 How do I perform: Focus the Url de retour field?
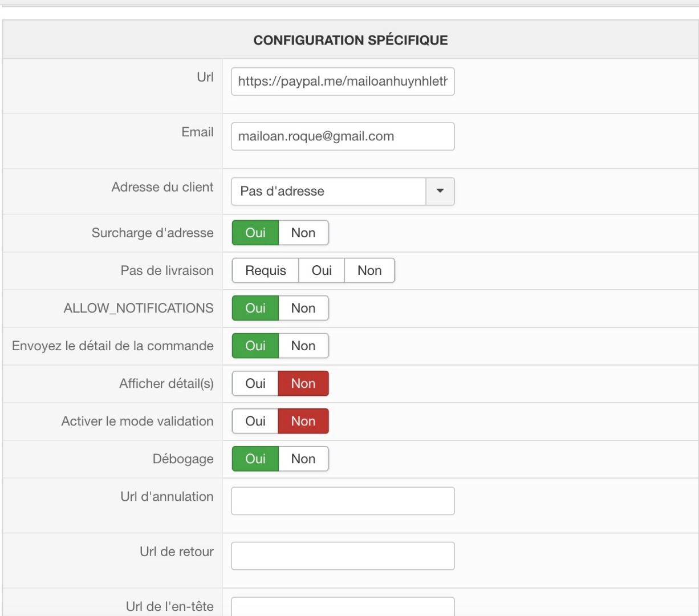coord(343,556)
